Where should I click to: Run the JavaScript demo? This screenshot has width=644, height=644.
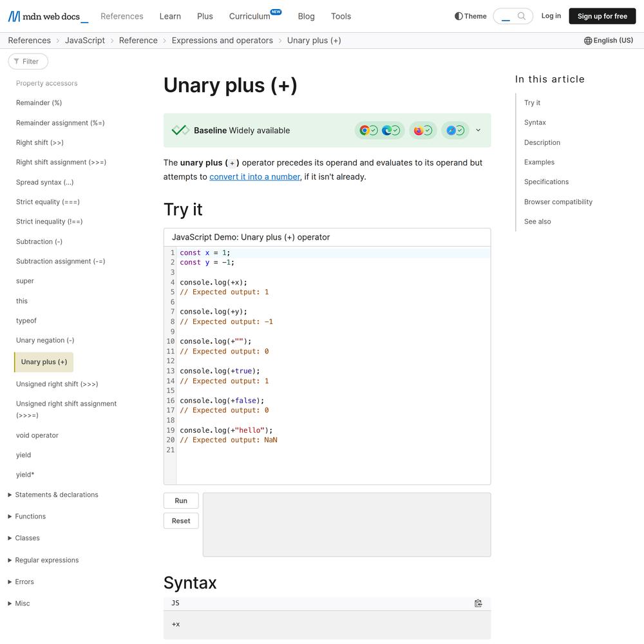point(181,500)
